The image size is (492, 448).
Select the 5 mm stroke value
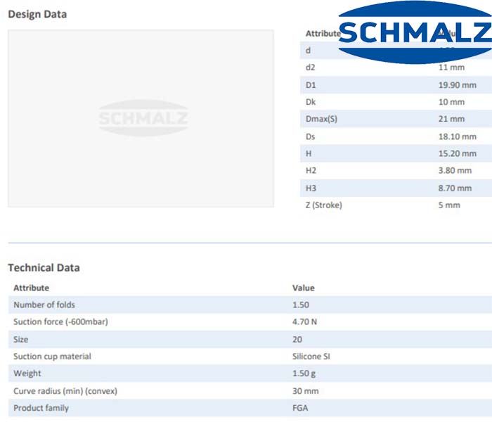pyautogui.click(x=449, y=205)
